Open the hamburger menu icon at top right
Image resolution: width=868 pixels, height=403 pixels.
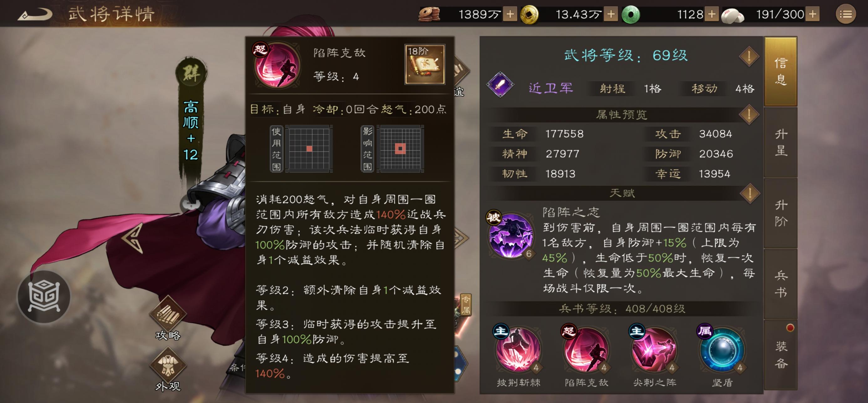point(845,14)
